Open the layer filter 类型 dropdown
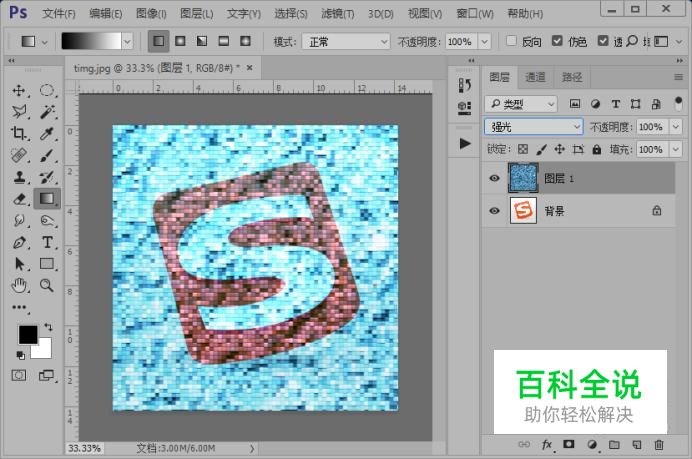 (521, 104)
